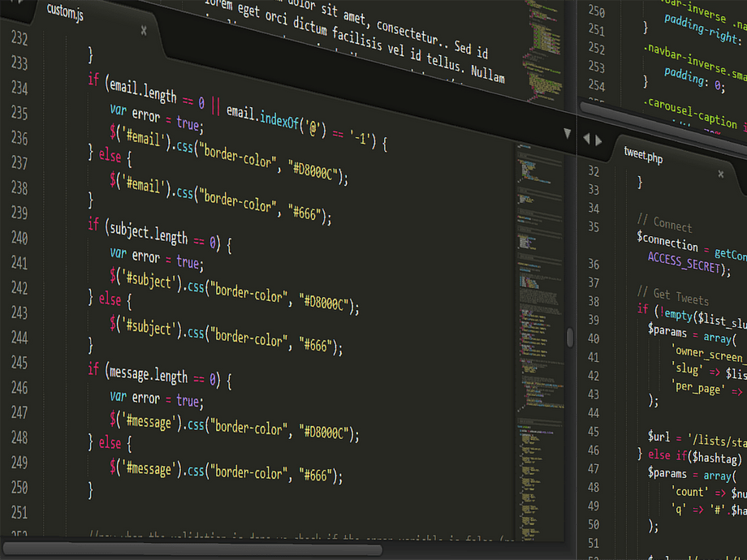Image resolution: width=747 pixels, height=560 pixels.
Task: Switch to the custom.js tab
Action: [65, 14]
